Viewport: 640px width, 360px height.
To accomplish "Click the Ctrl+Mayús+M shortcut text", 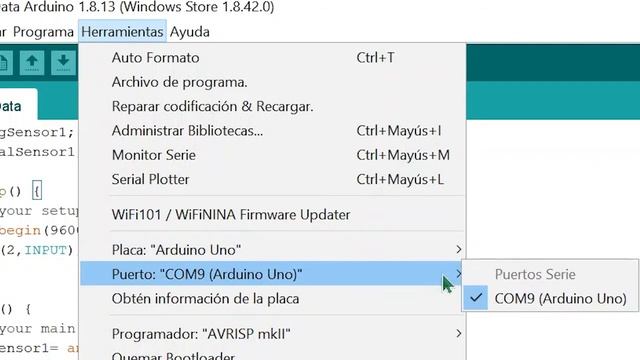I will 403,155.
